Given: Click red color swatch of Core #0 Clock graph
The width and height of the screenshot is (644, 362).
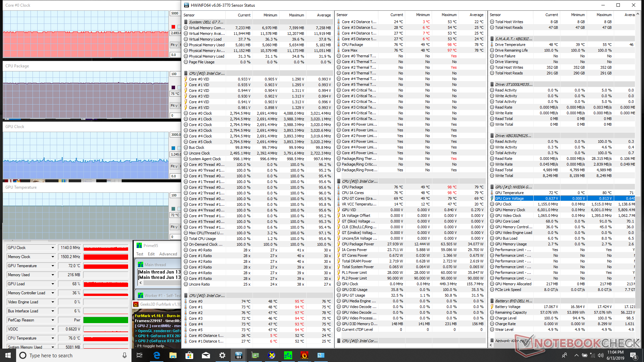Looking at the screenshot, I should coord(173,27).
